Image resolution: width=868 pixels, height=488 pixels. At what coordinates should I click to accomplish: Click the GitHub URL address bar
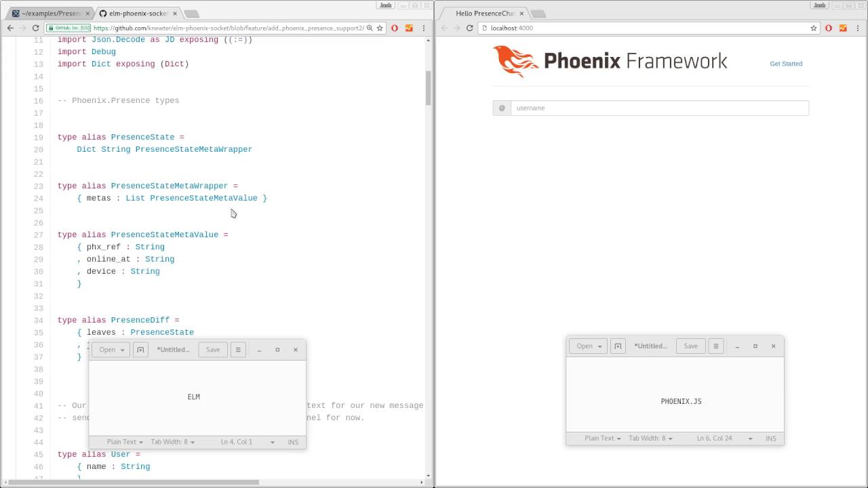click(x=229, y=28)
